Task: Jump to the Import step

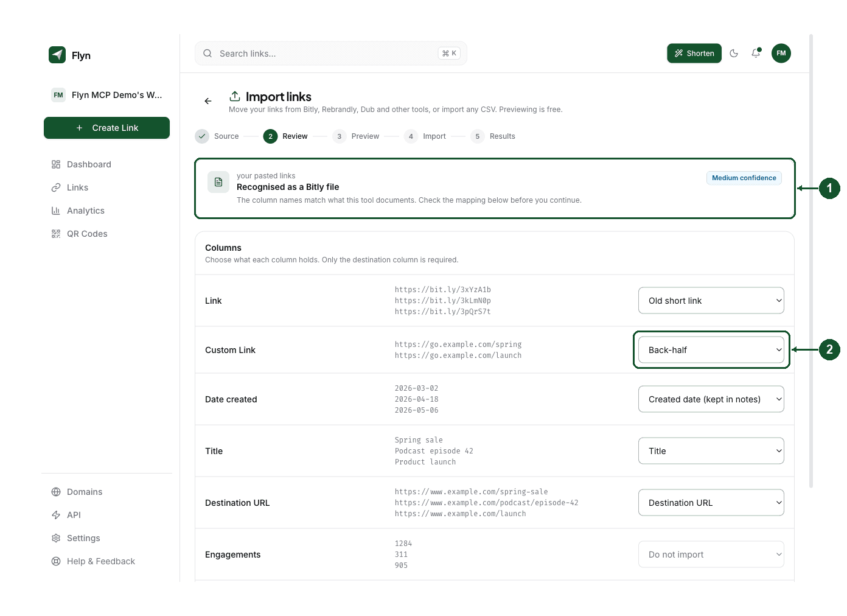Action: point(425,136)
